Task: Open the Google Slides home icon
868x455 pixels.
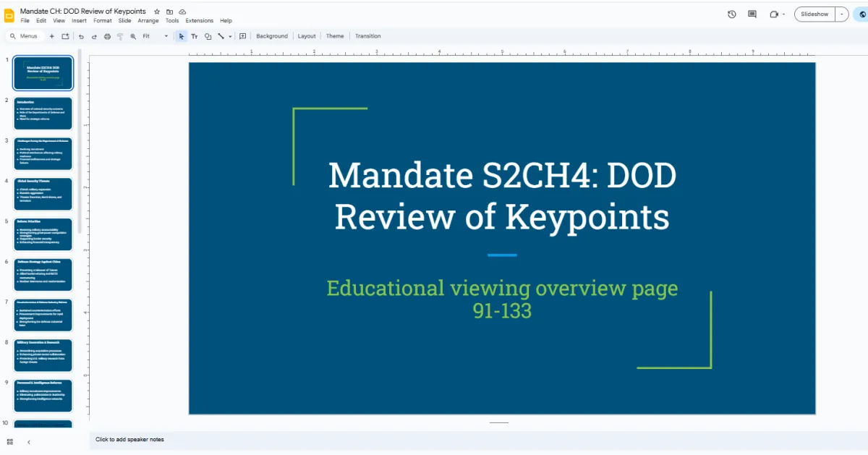Action: tap(10, 15)
